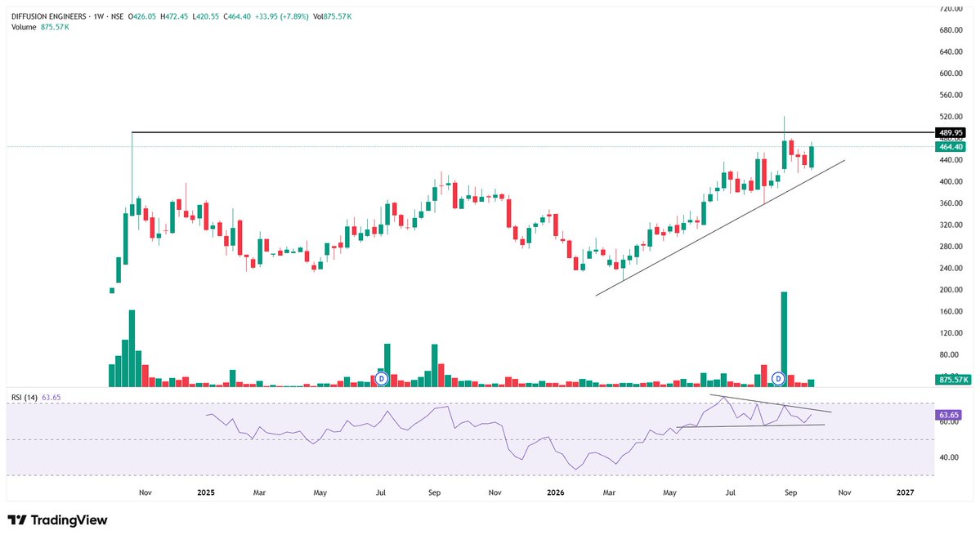This screenshot has height=539, width=980.
Task: Click the 560.00 price axis label
Action: point(951,96)
